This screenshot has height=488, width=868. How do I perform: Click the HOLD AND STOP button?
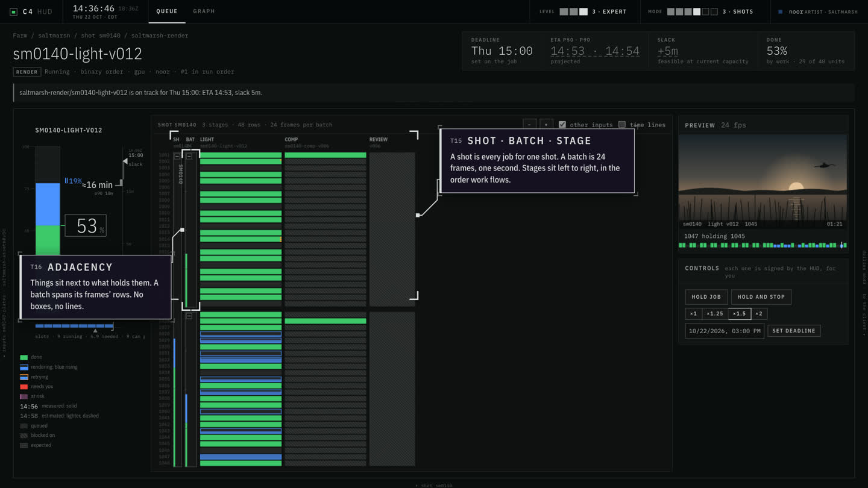click(761, 297)
